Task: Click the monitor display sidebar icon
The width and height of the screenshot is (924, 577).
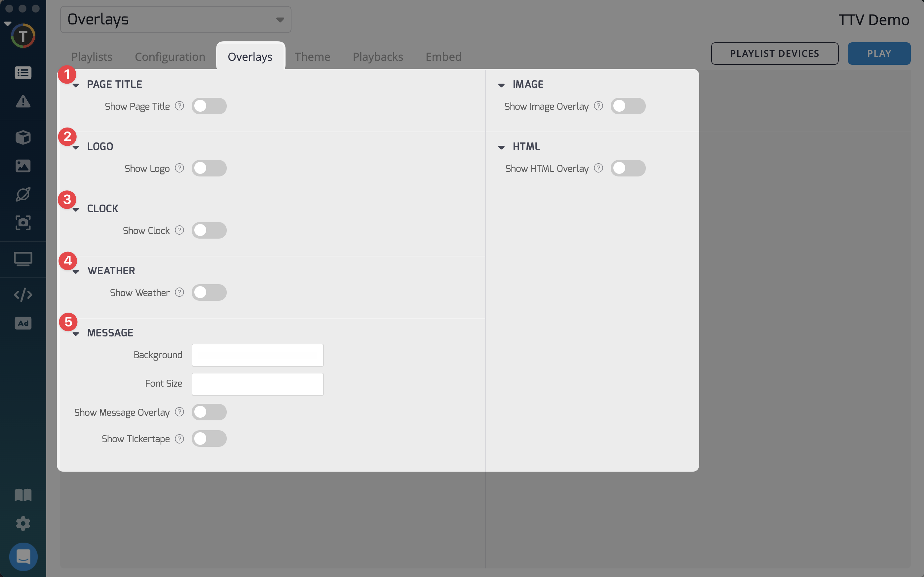Action: (23, 259)
